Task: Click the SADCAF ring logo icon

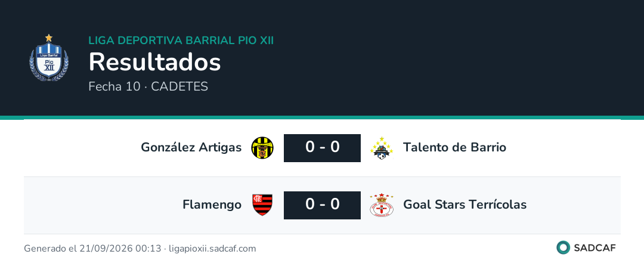Action: tap(563, 247)
